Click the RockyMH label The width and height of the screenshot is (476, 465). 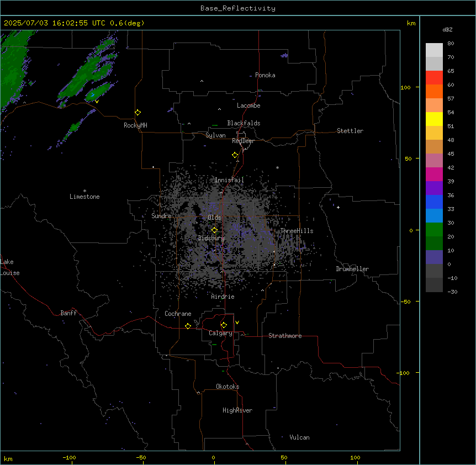coord(135,125)
